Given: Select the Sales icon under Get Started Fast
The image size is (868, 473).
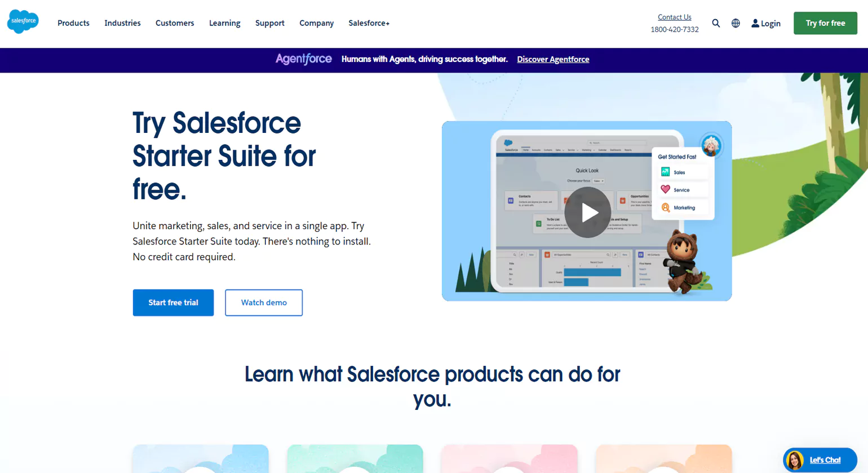Looking at the screenshot, I should click(667, 172).
